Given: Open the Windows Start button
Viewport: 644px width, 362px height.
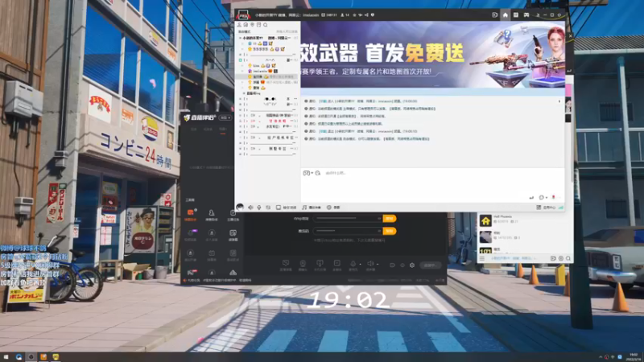Looking at the screenshot, I should pyautogui.click(x=6, y=357).
